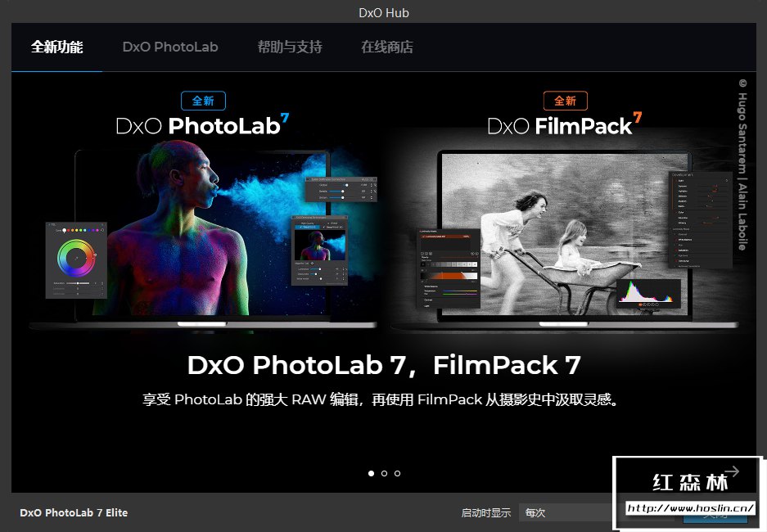
Task: Click the blue 全新 badge above PhotoLab
Action: pyautogui.click(x=204, y=101)
